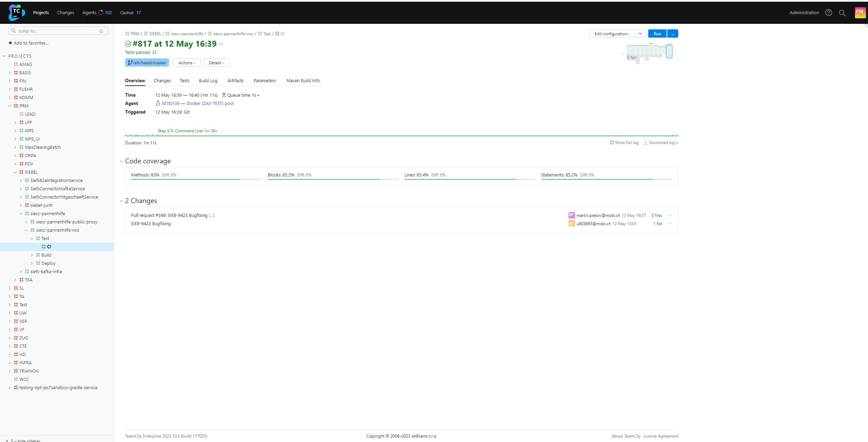Click the search magnifier icon in header
868x442 pixels.
pyautogui.click(x=842, y=13)
